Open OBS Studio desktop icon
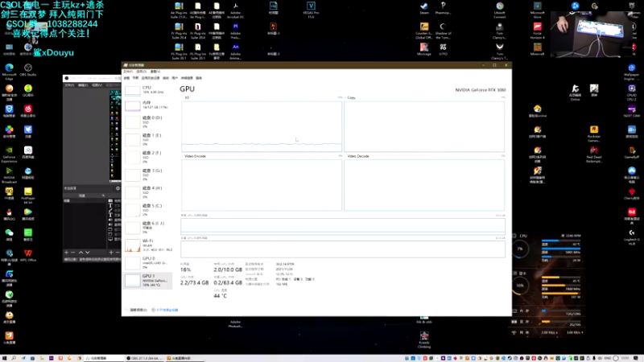Screen dimensions: 644x362 click(x=28, y=70)
